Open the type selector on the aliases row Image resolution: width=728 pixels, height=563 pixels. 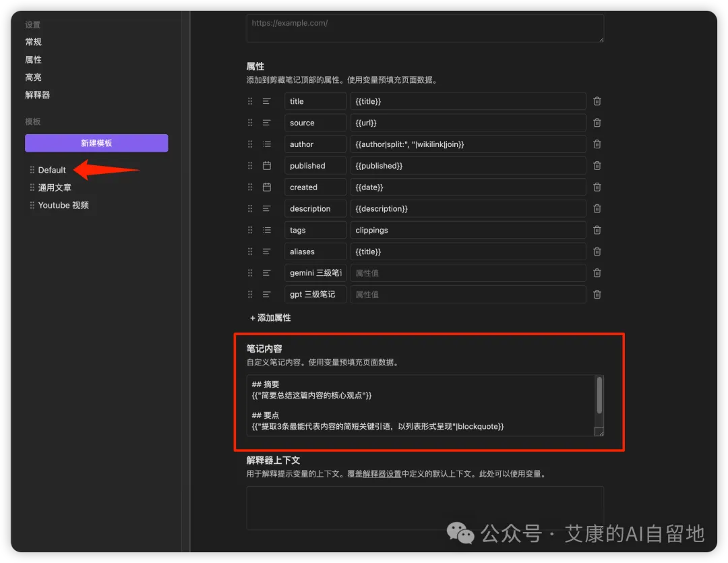[267, 251]
